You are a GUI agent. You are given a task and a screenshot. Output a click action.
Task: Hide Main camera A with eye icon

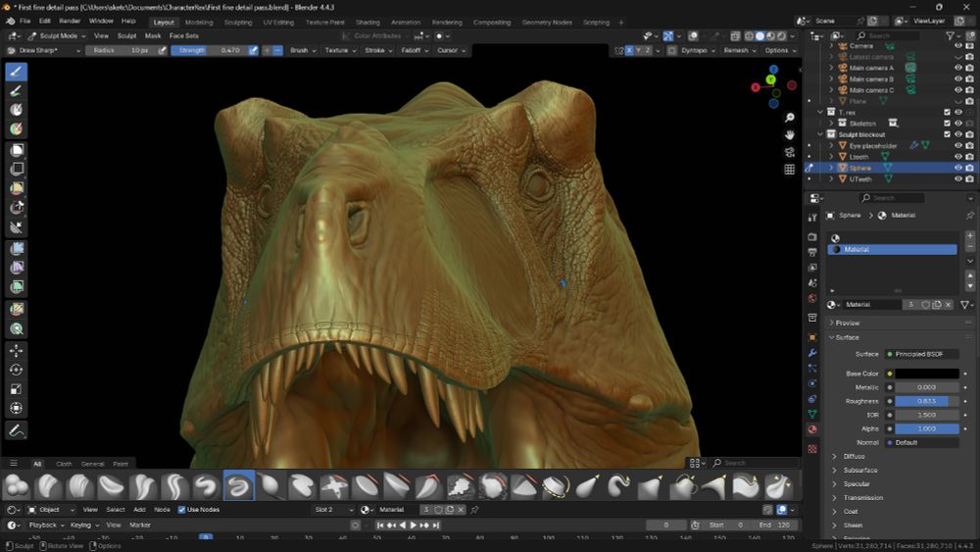958,68
